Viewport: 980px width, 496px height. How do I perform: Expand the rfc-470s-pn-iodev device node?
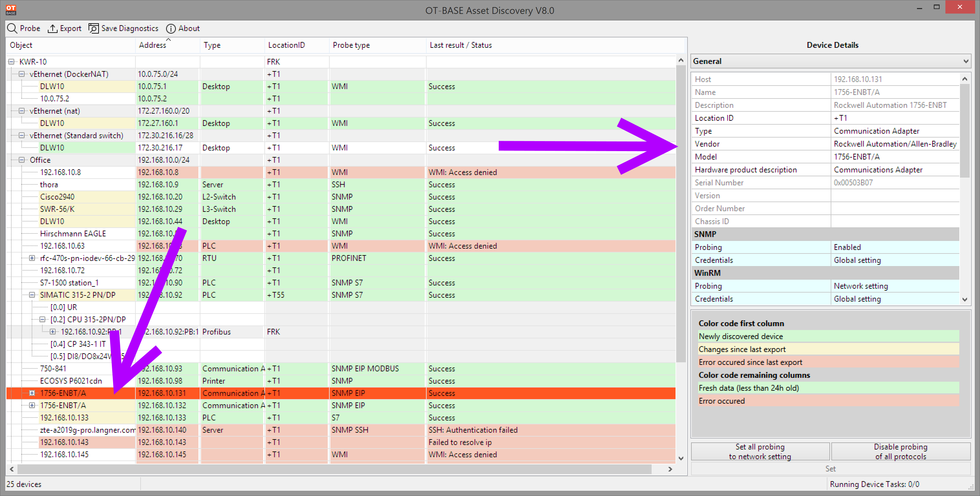pos(32,258)
